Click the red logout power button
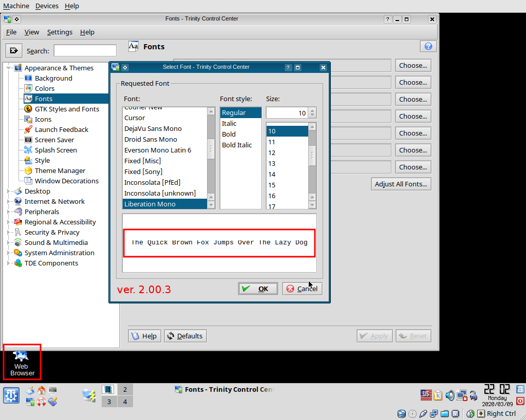Image resolution: width=526 pixels, height=420 pixels. (520, 400)
